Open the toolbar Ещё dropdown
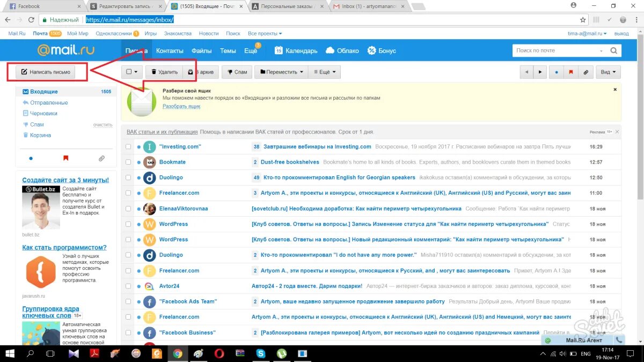The height and width of the screenshot is (362, 644). click(325, 72)
